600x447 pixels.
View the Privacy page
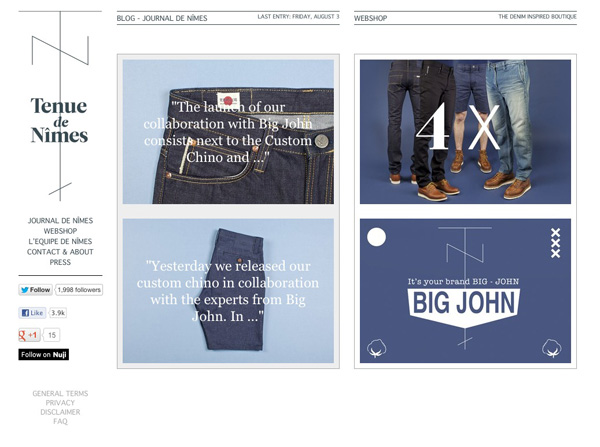(60, 403)
